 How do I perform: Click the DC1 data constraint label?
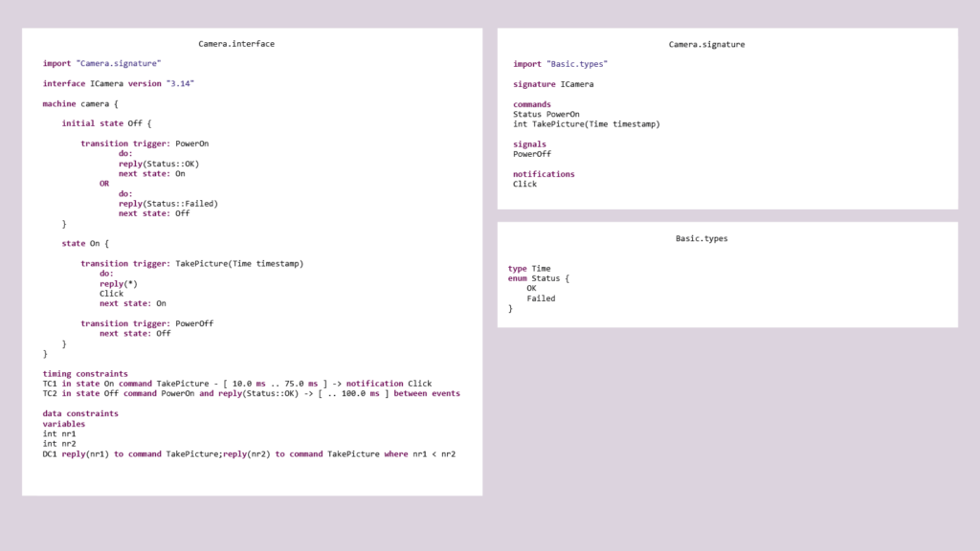click(50, 453)
